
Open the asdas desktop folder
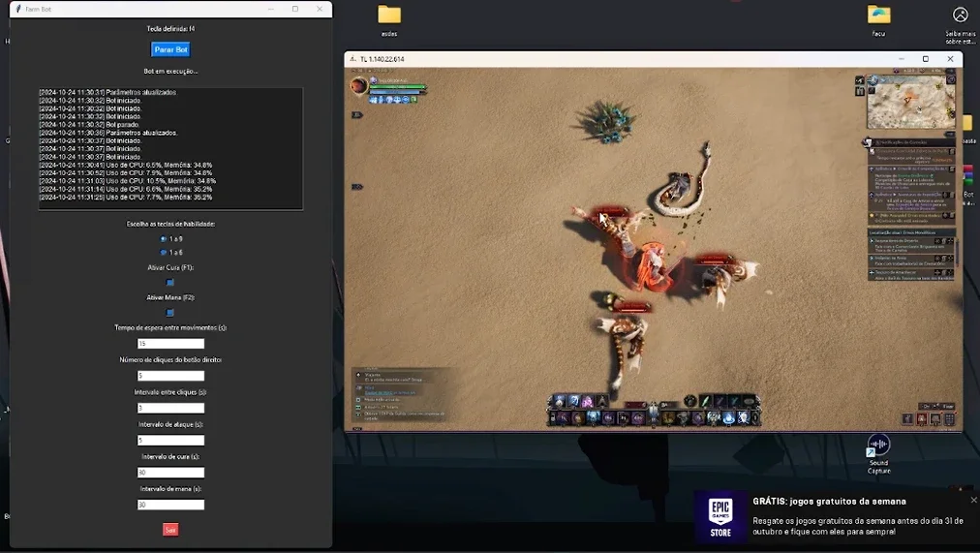coord(388,20)
